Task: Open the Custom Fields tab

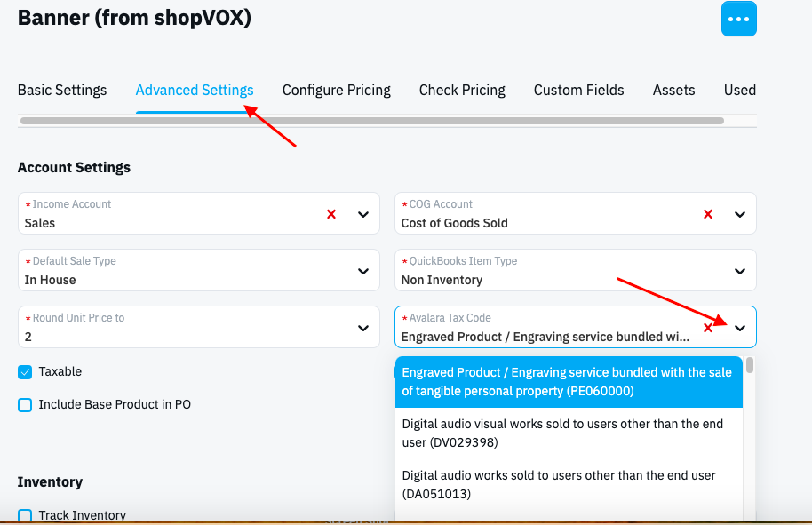Action: pyautogui.click(x=579, y=90)
